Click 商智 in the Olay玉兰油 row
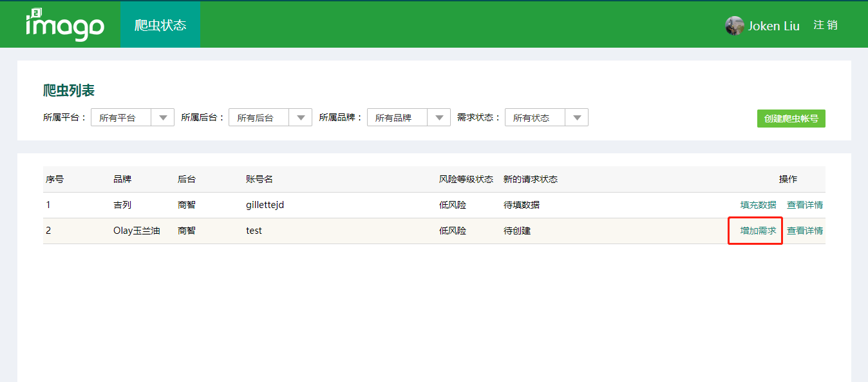 (x=187, y=231)
